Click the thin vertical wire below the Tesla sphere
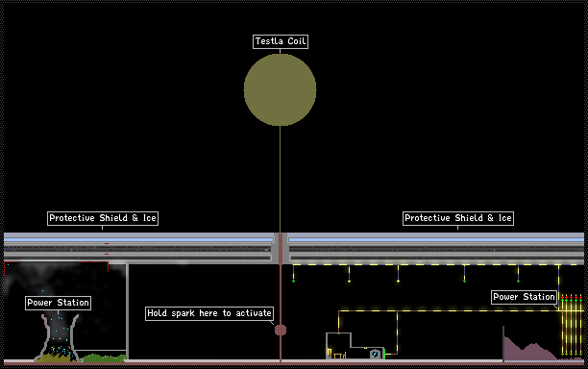 280,180
